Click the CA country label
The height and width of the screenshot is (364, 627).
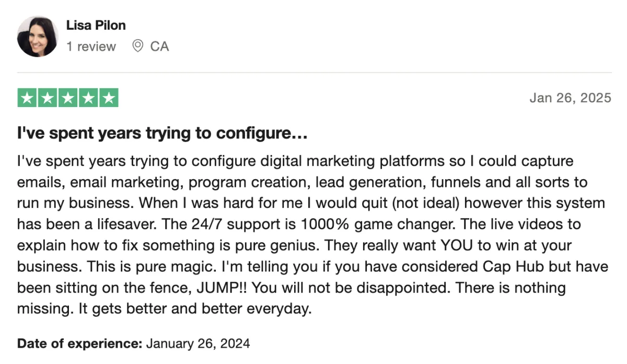point(159,46)
